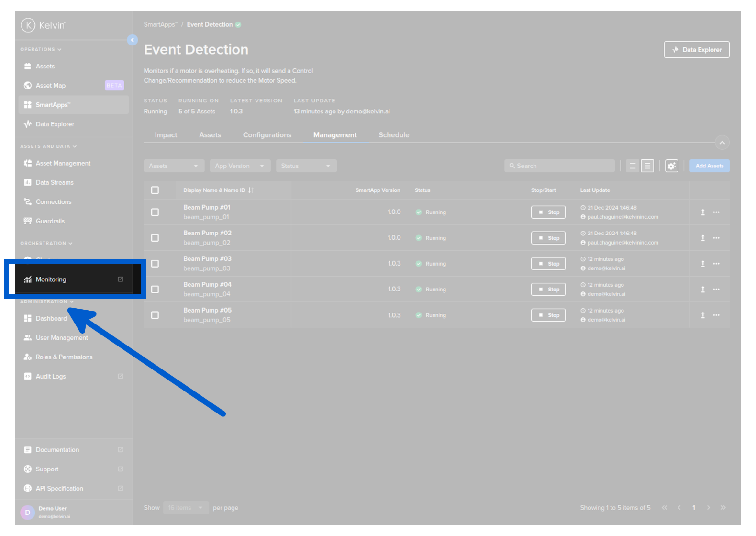Check the Beam Pump #01 checkbox
Image resolution: width=756 pixels, height=536 pixels.
point(155,212)
